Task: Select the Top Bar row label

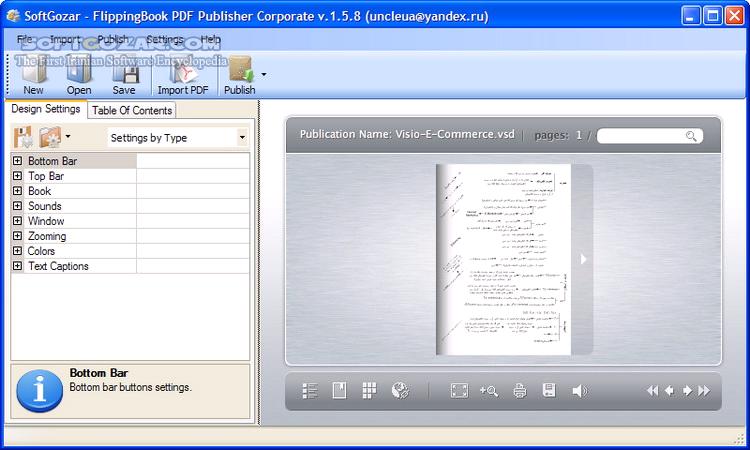Action: click(x=46, y=176)
